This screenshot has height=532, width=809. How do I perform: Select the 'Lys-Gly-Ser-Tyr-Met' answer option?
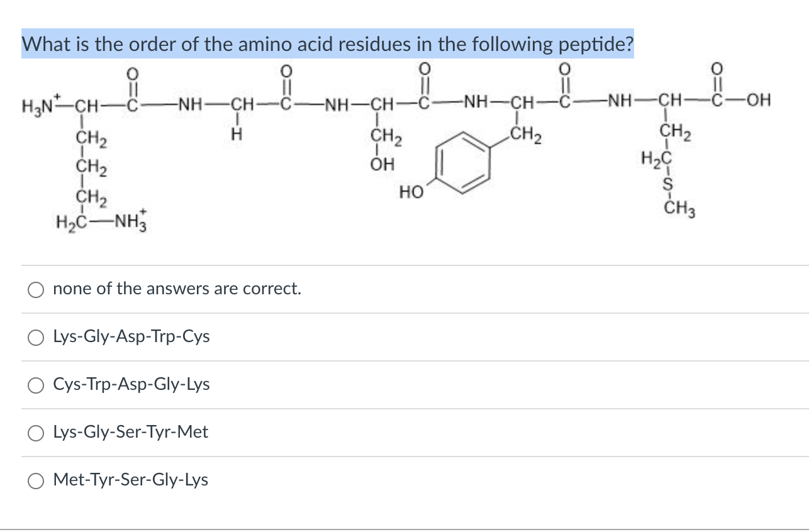click(36, 433)
